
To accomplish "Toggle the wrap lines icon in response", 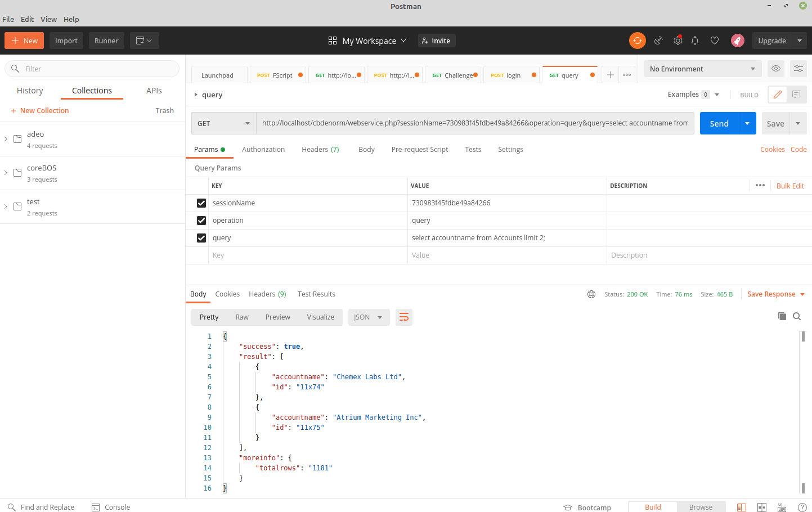I will coord(403,317).
